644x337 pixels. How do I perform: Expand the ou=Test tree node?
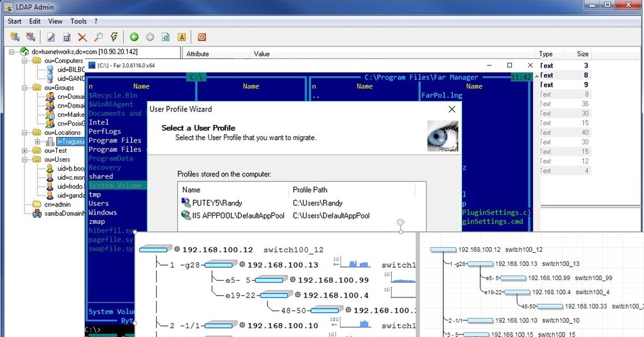point(25,151)
